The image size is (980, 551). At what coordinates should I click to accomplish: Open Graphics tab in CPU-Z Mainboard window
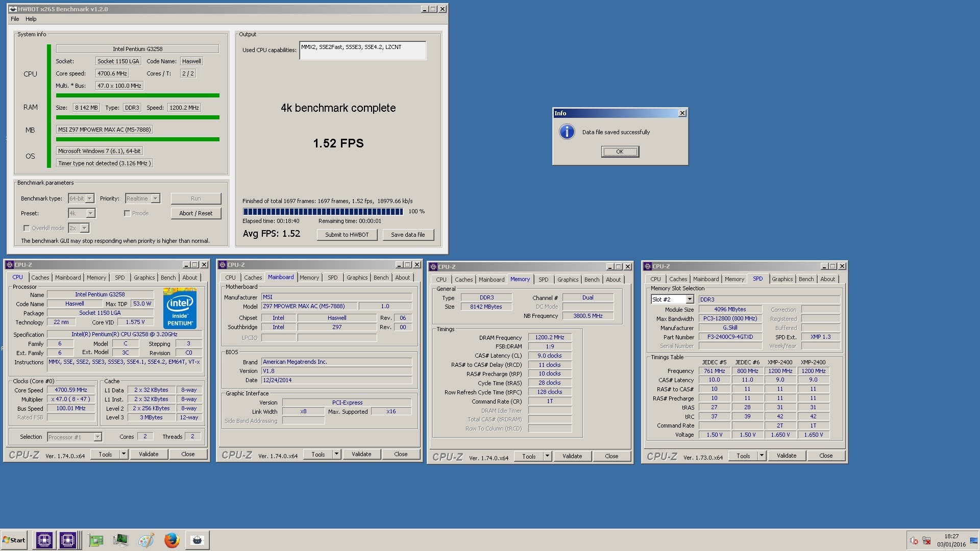(357, 278)
